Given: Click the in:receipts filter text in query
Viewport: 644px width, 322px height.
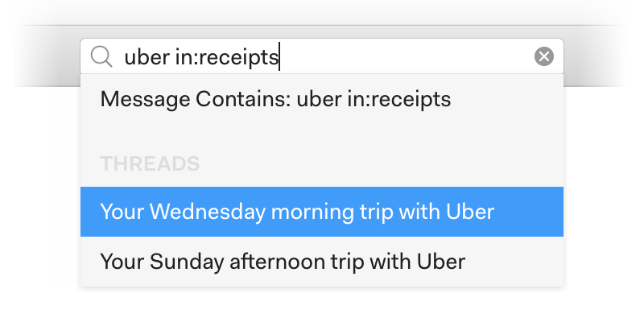Looking at the screenshot, I should tap(227, 57).
